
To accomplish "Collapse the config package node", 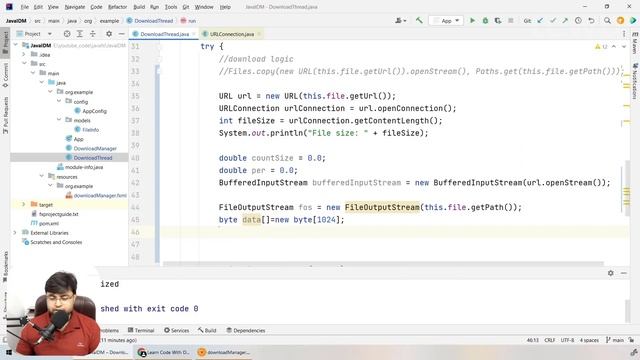I will click(59, 101).
